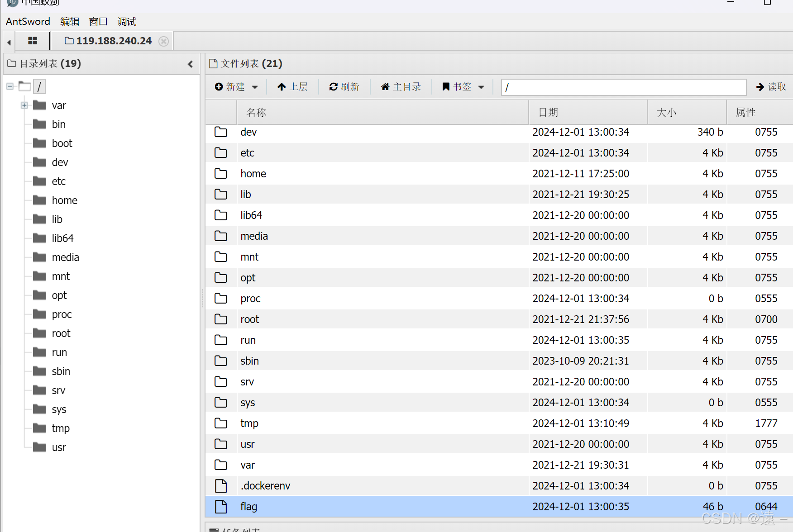Jump to home directory via 主目录
Viewport: 793px width, 532px height.
pos(401,86)
